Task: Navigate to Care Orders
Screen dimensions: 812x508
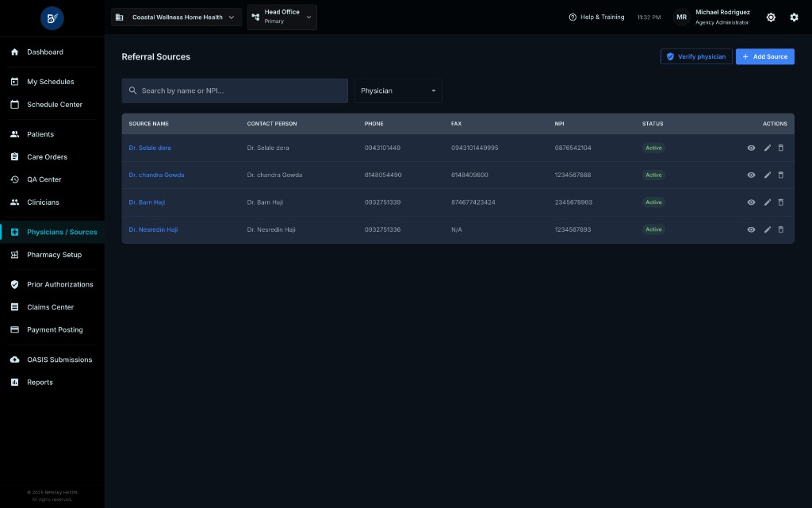Action: tap(52, 156)
